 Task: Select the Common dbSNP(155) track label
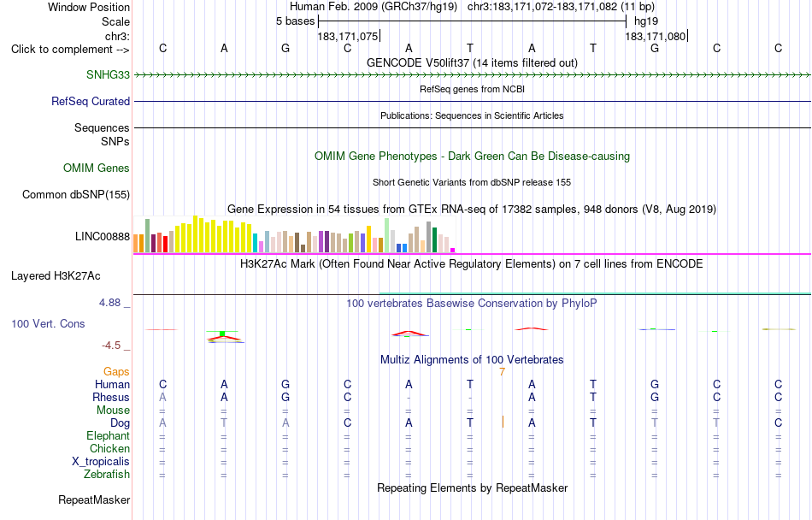click(x=75, y=195)
